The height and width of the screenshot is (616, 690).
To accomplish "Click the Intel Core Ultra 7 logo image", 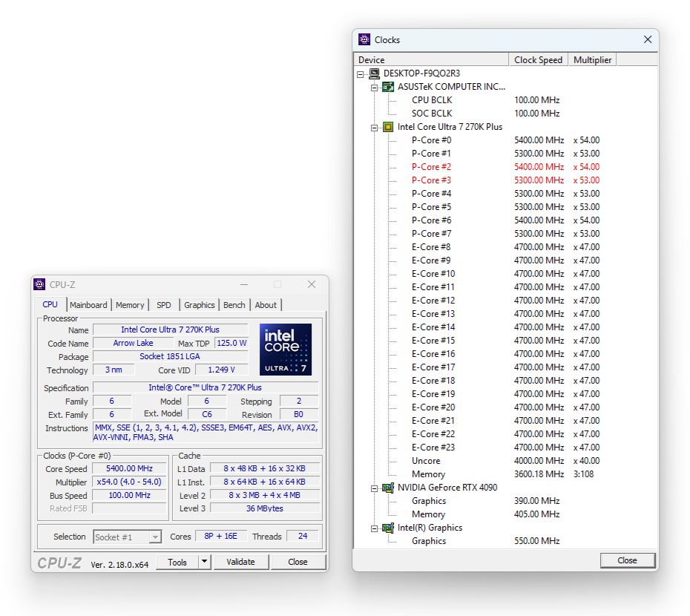I will (x=285, y=350).
